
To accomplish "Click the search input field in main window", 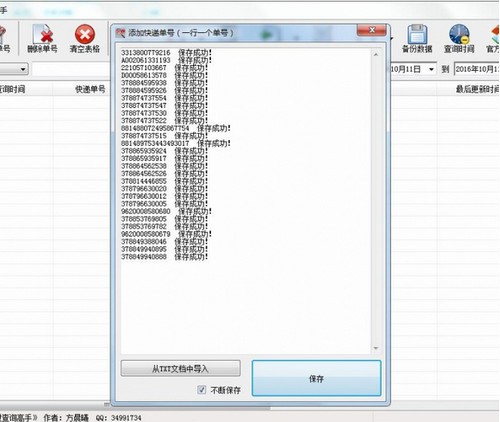I will [71, 69].
